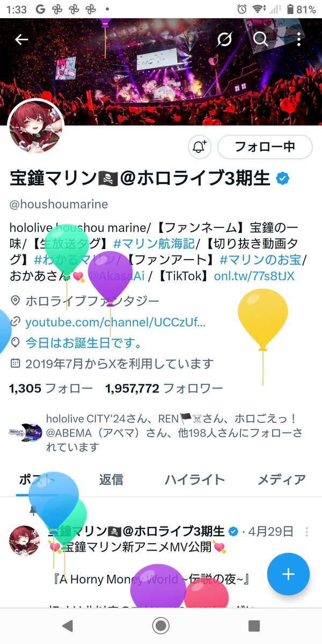Switch to the 返信 tab

(x=111, y=479)
